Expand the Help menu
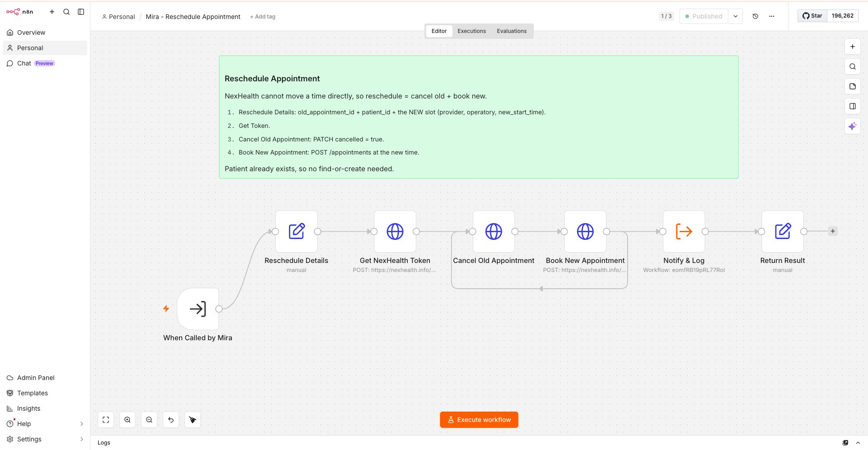Image resolution: width=868 pixels, height=450 pixels. (x=45, y=424)
